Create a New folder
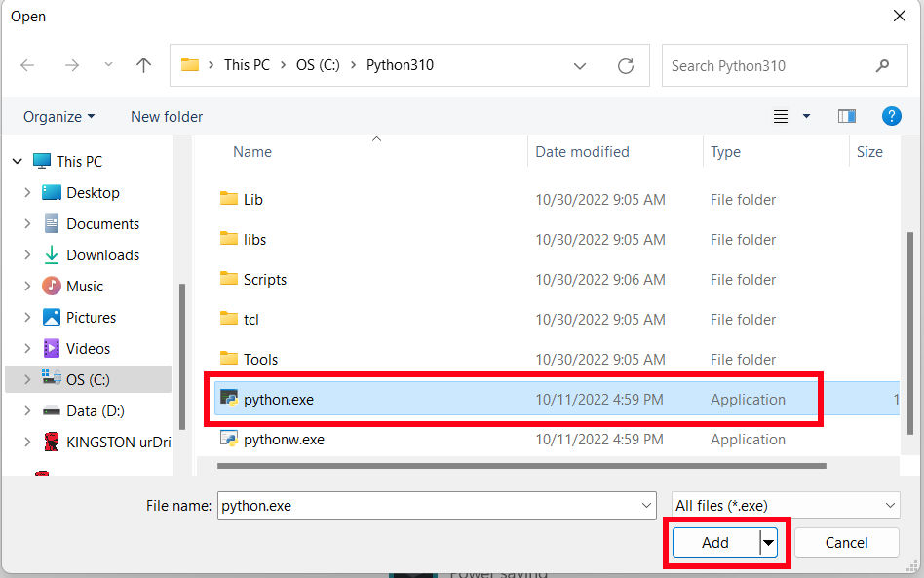924x578 pixels. coord(166,116)
